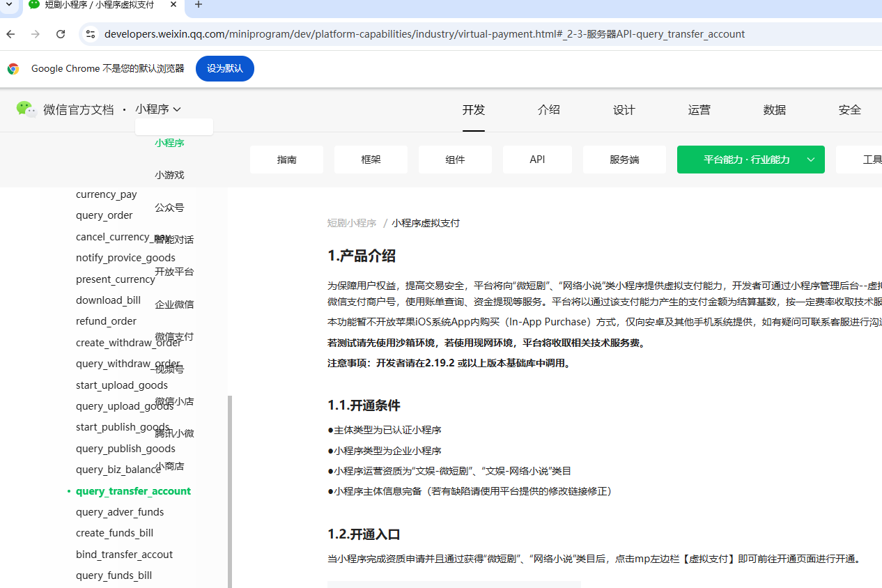Open site info icon in address bar
This screenshot has width=882, height=588.
click(x=90, y=34)
